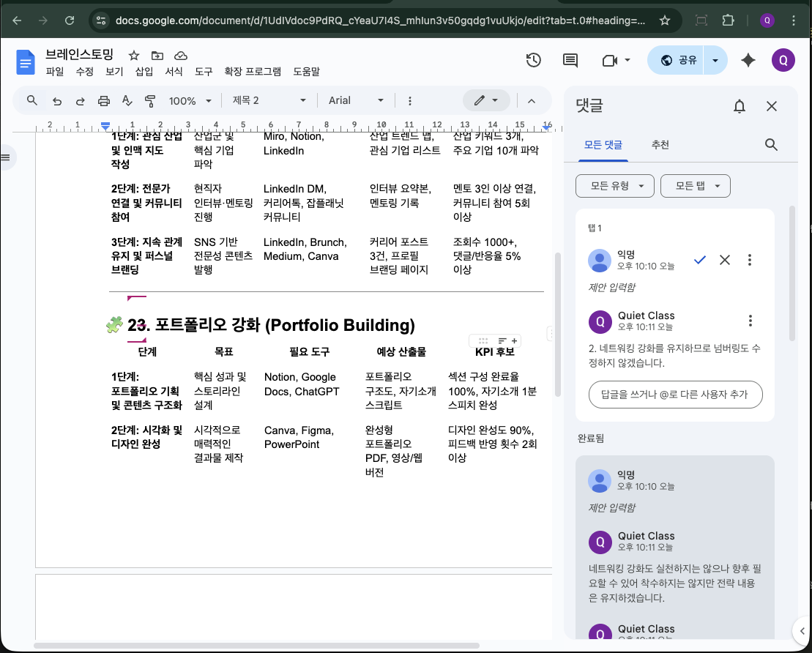The image size is (812, 653).
Task: Star the 브레인스토밍 document
Action: pyautogui.click(x=134, y=56)
